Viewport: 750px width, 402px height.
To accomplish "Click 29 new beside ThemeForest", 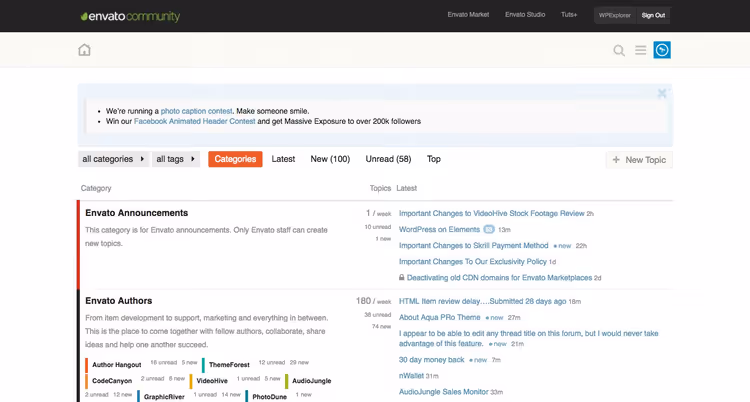I will pos(299,363).
